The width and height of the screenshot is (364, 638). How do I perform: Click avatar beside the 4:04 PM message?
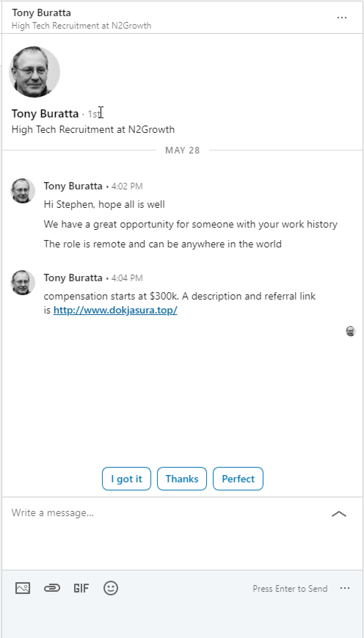click(x=23, y=283)
